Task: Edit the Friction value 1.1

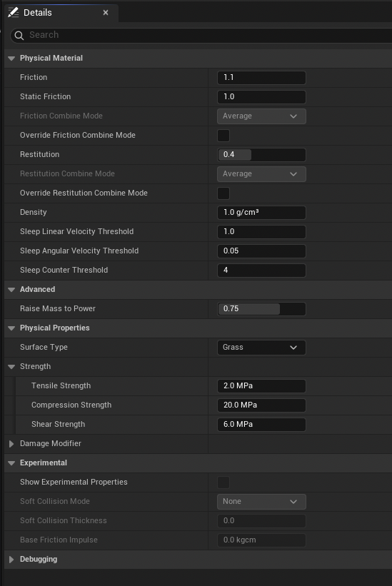Action: coord(261,78)
